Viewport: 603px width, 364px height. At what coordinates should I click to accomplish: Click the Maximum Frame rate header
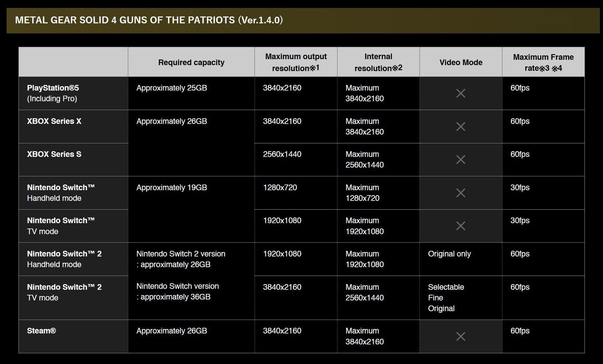(543, 62)
